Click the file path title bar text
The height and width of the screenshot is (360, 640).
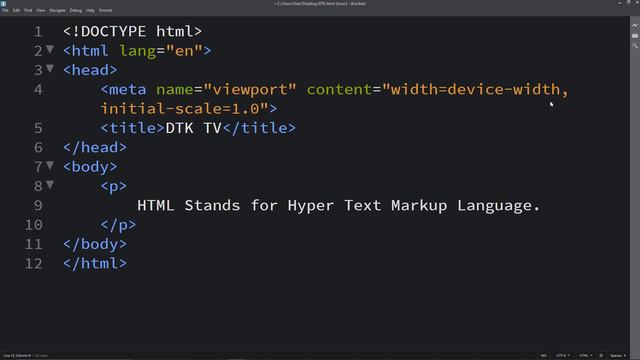(x=320, y=4)
